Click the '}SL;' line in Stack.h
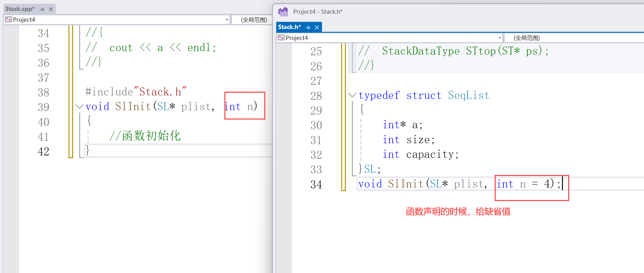Viewport: 644px width, 273px height. [x=369, y=169]
